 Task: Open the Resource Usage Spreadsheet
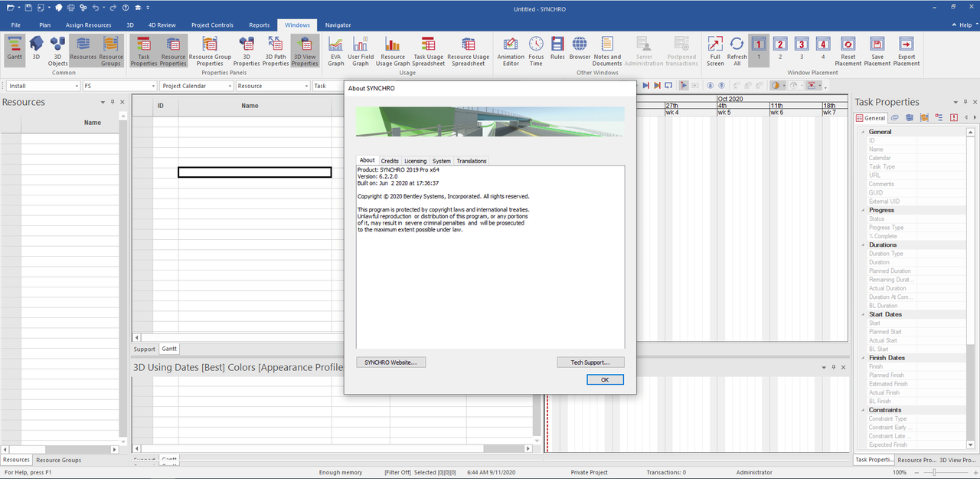point(468,51)
